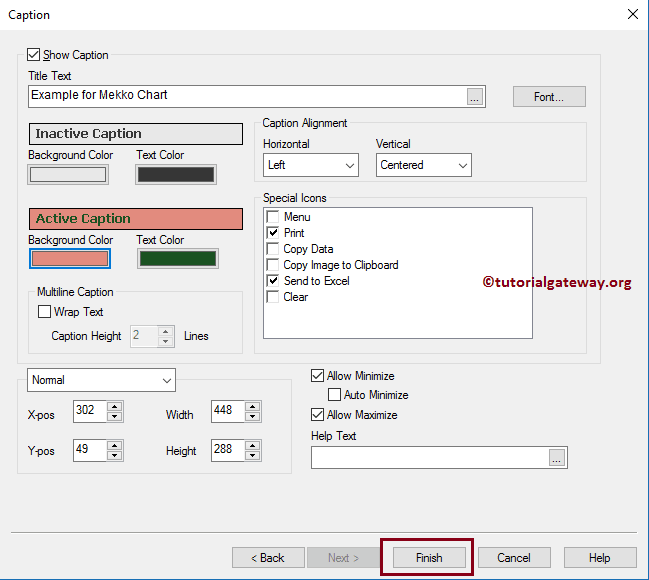Disable the Print special icon
Viewport: 649px width, 580px height.
pyautogui.click(x=273, y=233)
